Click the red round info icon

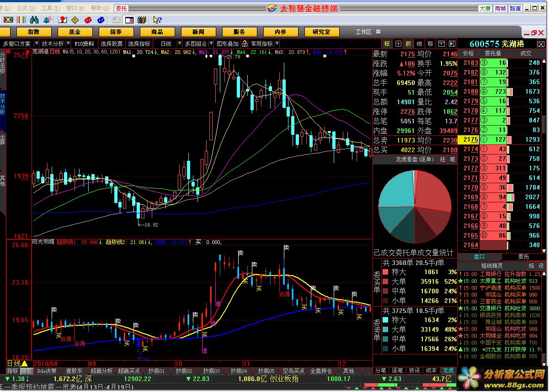88,20
